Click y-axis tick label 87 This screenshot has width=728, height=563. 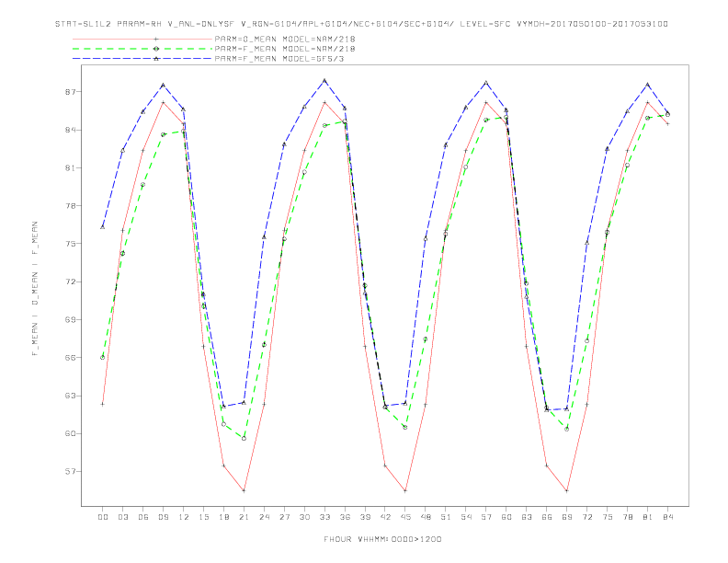click(70, 92)
